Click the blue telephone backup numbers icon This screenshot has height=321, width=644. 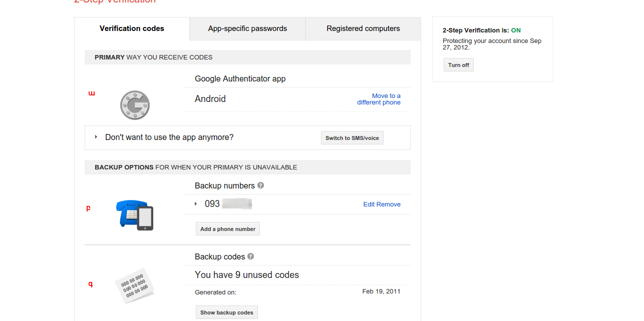pyautogui.click(x=134, y=214)
